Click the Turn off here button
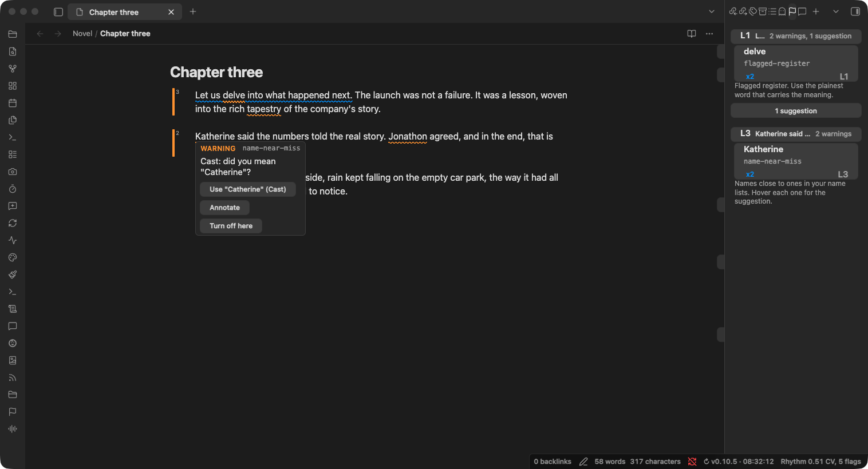The height and width of the screenshot is (469, 868). click(x=231, y=226)
